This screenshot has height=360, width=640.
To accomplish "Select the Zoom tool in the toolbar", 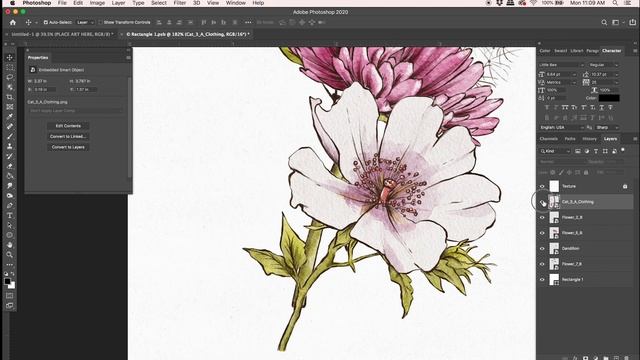I will [x=9, y=255].
